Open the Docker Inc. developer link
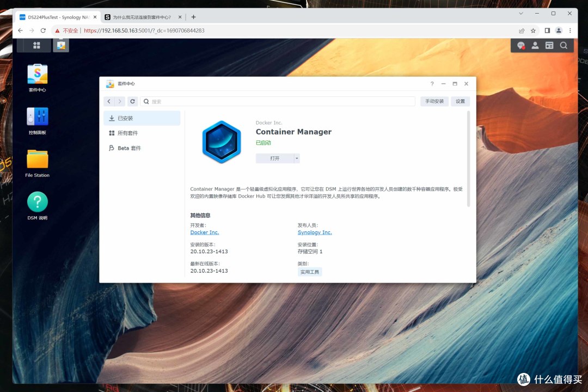 coord(204,232)
